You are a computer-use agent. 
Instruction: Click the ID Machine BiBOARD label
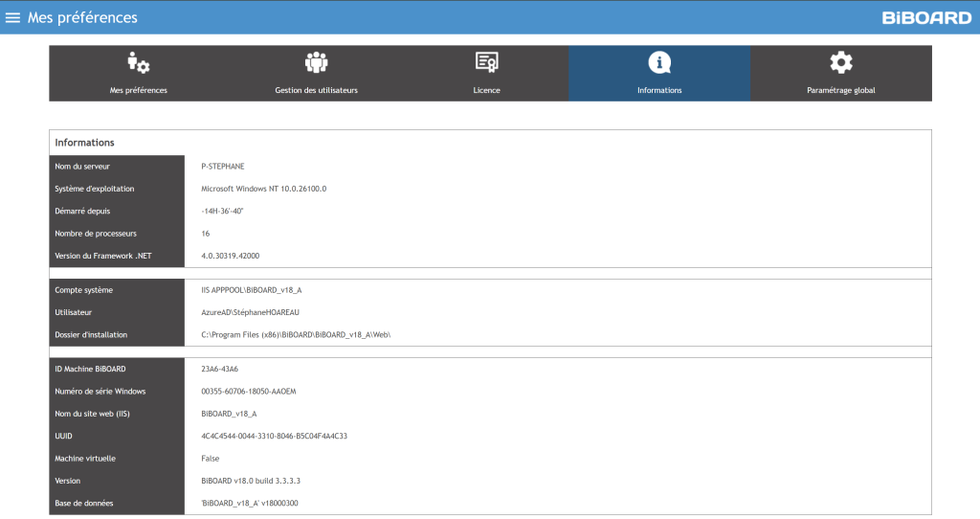pos(90,369)
